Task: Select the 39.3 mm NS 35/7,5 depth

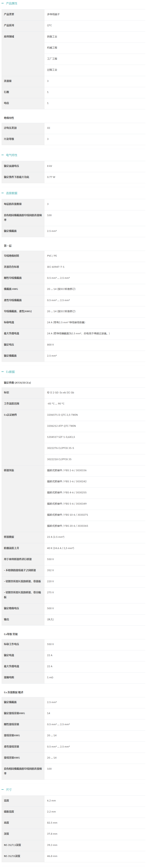Action: [x=52, y=845]
